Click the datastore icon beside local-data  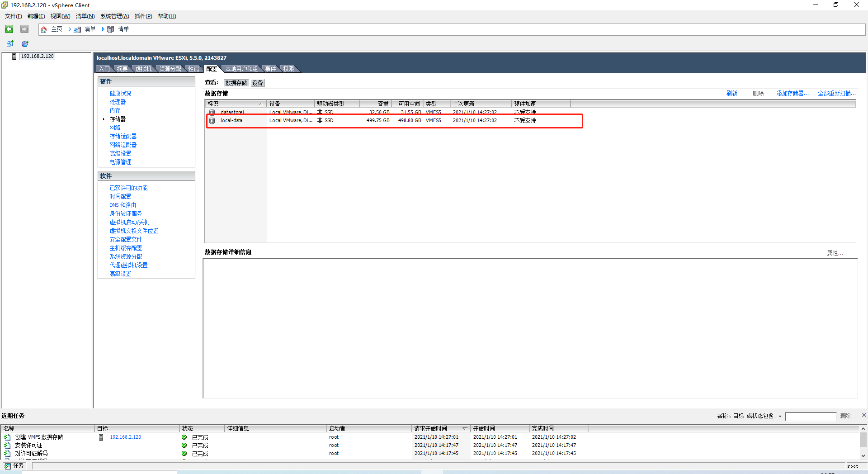coord(212,120)
